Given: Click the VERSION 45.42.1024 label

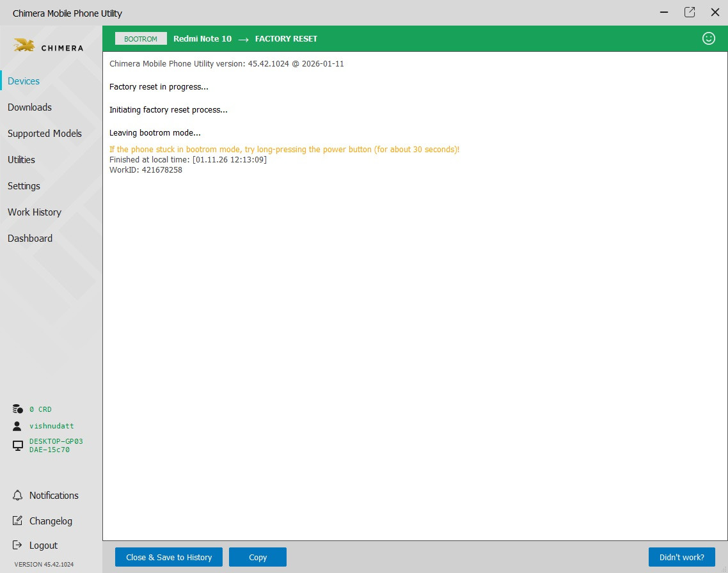Looking at the screenshot, I should click(x=44, y=564).
